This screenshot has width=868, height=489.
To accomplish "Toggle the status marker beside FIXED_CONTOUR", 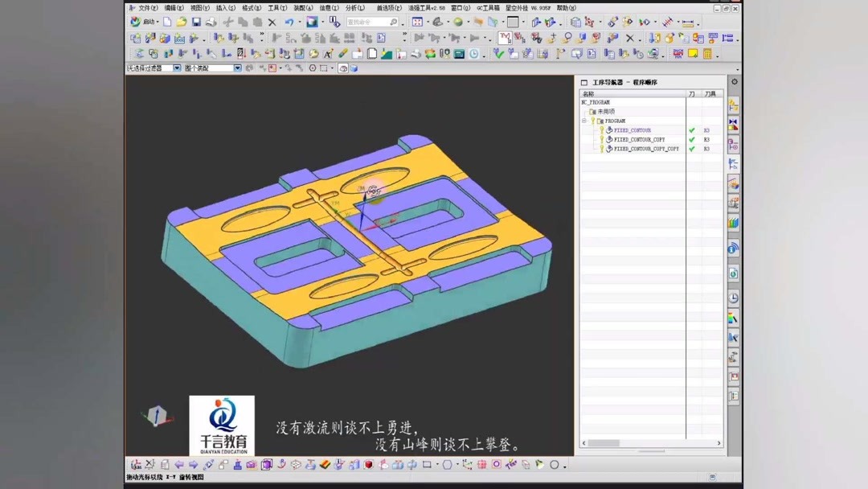I will 692,130.
